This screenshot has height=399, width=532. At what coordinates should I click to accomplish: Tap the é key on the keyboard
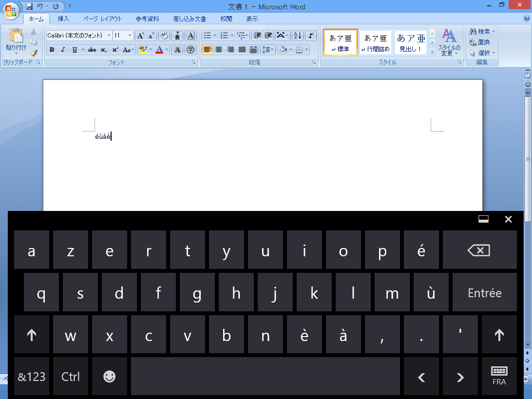(x=421, y=250)
